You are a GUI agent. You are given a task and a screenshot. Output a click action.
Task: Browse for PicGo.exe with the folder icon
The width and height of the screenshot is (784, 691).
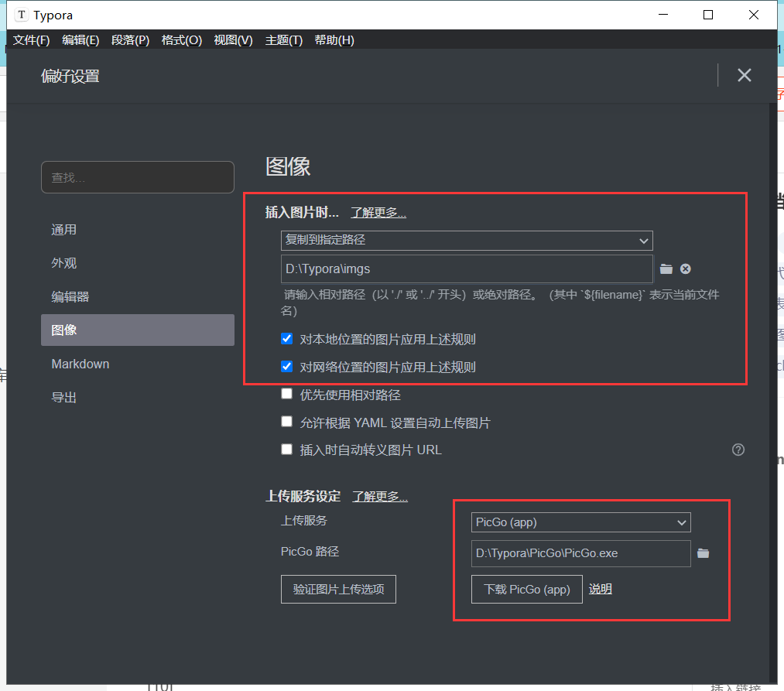[703, 553]
